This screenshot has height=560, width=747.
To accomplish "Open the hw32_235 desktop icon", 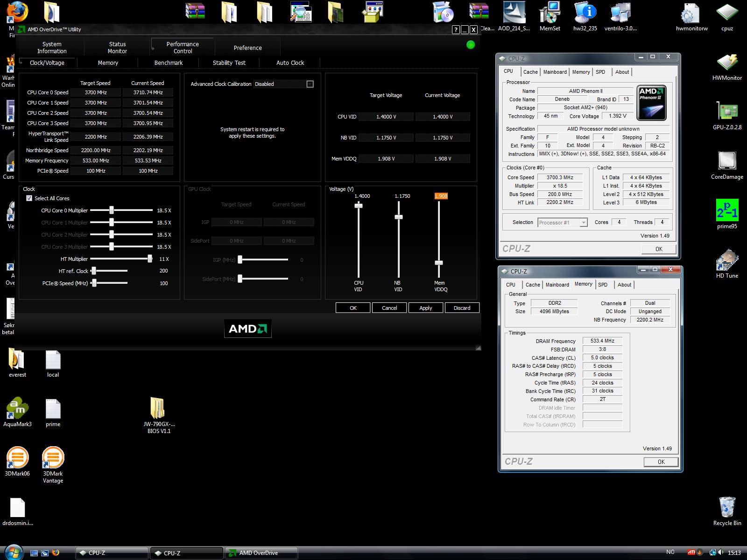I will click(585, 16).
